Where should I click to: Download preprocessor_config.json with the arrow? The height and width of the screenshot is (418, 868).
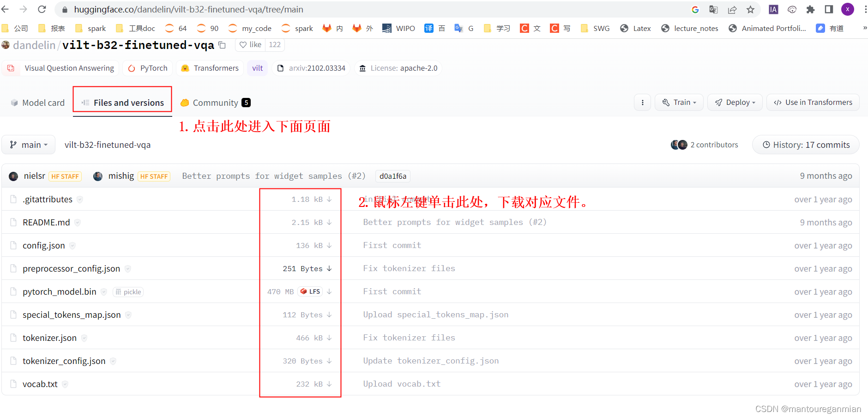(329, 268)
